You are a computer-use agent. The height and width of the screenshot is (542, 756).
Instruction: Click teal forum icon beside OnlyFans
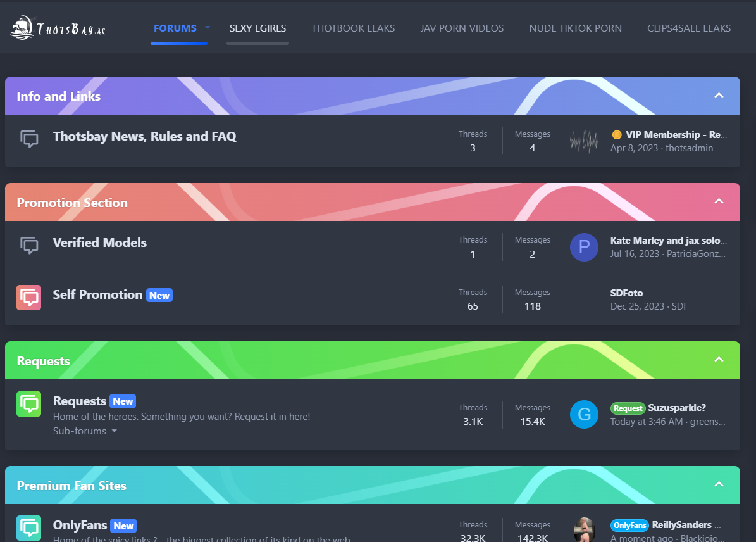[29, 528]
